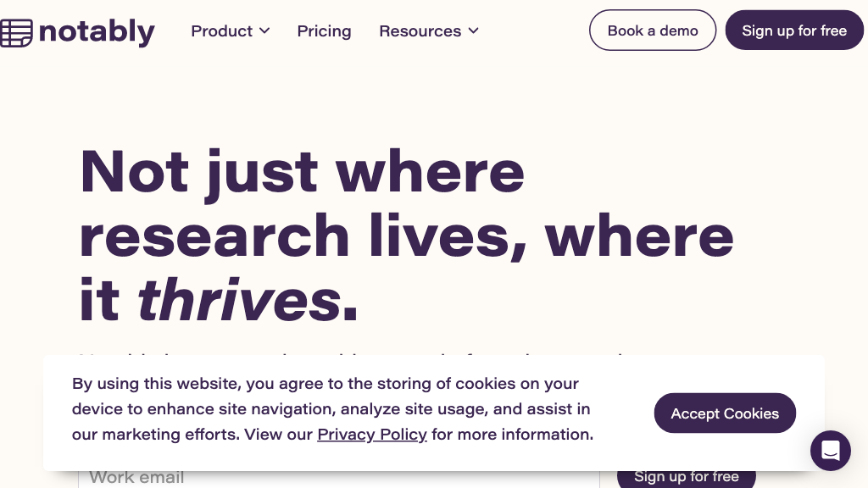Accept Cookies in the consent banner
The image size is (868, 488).
point(724,413)
